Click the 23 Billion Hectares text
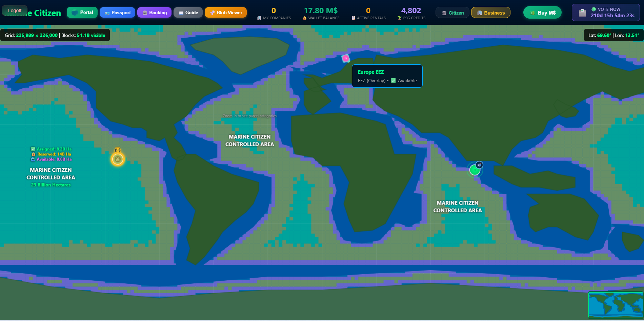Image resolution: width=644 pixels, height=321 pixels. click(x=51, y=185)
